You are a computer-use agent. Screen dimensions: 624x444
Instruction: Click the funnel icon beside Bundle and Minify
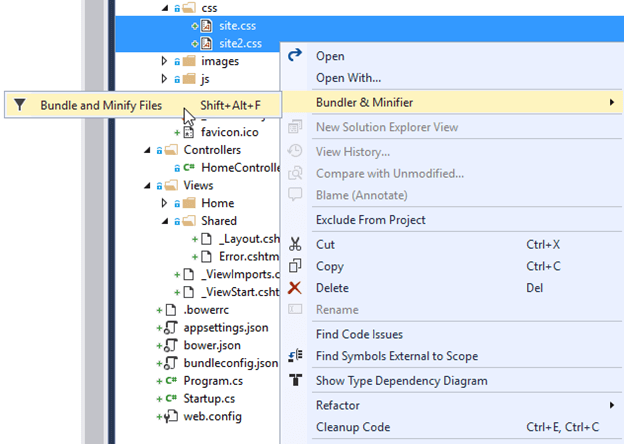tap(20, 104)
